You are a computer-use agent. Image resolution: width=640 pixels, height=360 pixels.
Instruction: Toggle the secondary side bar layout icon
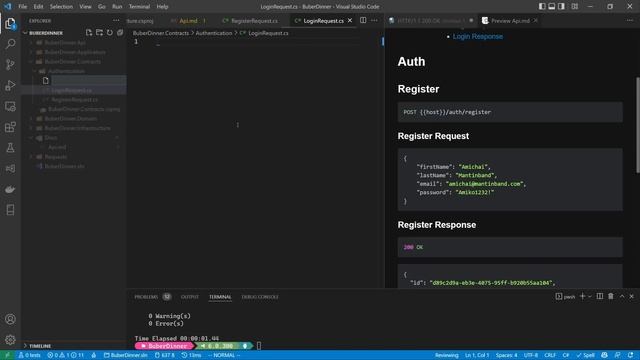(562, 7)
